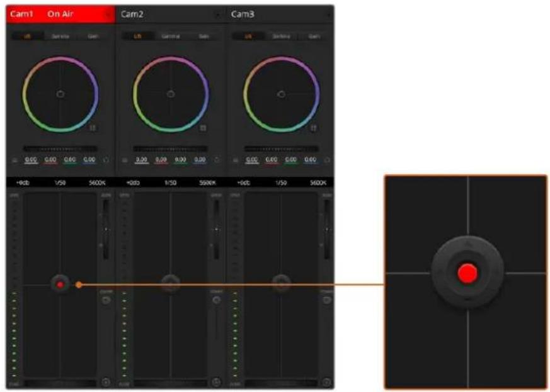Select the Gain tab for Cam3
The width and height of the screenshot is (550, 392).
(x=314, y=36)
